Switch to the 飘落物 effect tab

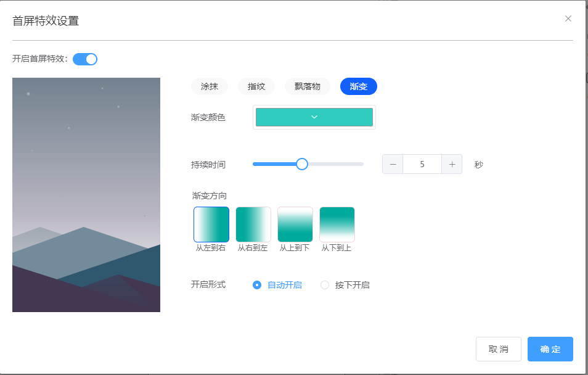point(308,86)
